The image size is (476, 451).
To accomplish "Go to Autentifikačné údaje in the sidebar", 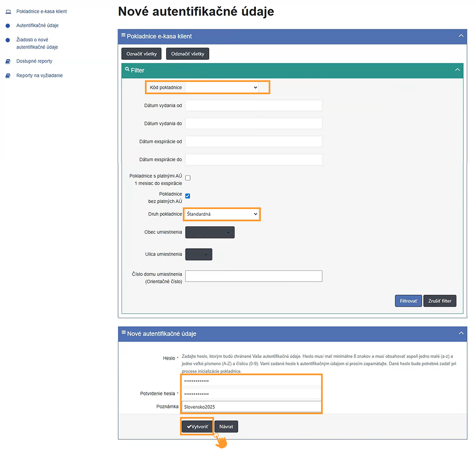I will pyautogui.click(x=37, y=26).
